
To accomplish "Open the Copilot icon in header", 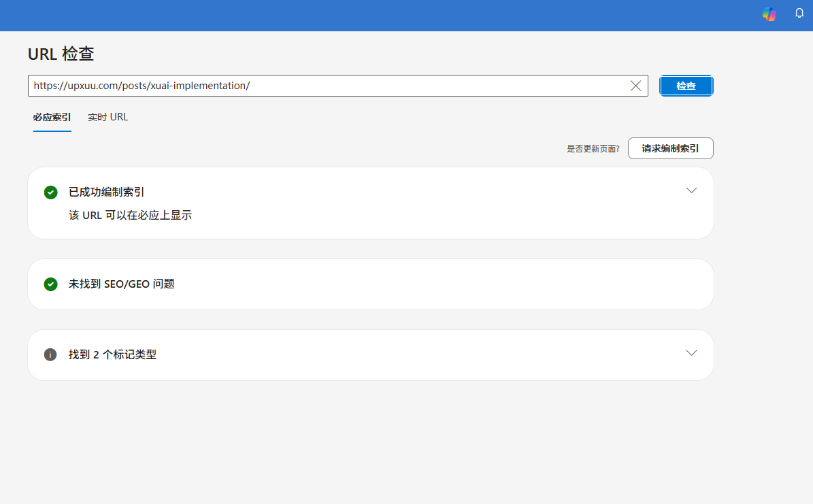I will [x=769, y=14].
